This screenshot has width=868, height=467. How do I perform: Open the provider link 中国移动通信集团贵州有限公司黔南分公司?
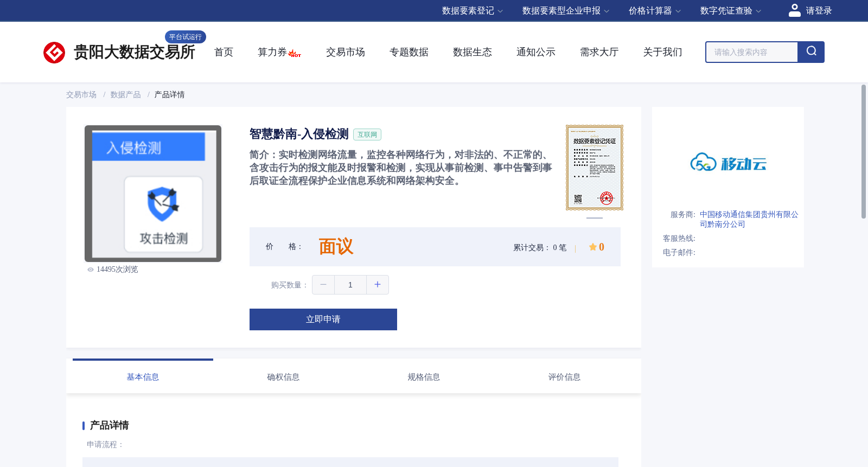[749, 219]
